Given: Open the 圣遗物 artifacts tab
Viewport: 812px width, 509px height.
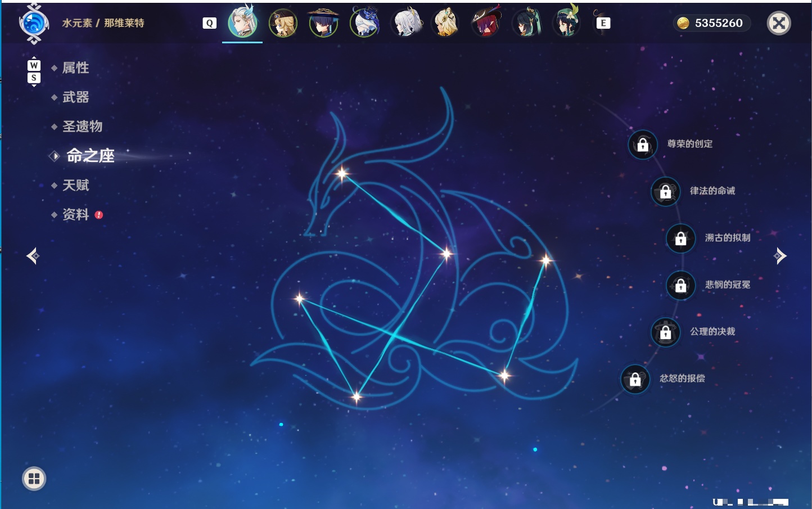Looking at the screenshot, I should point(82,127).
